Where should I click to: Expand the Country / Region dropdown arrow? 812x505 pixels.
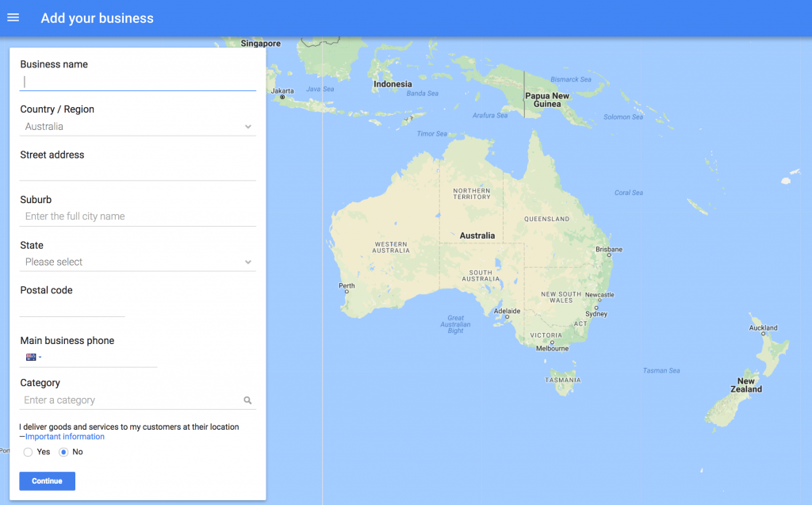click(x=248, y=127)
